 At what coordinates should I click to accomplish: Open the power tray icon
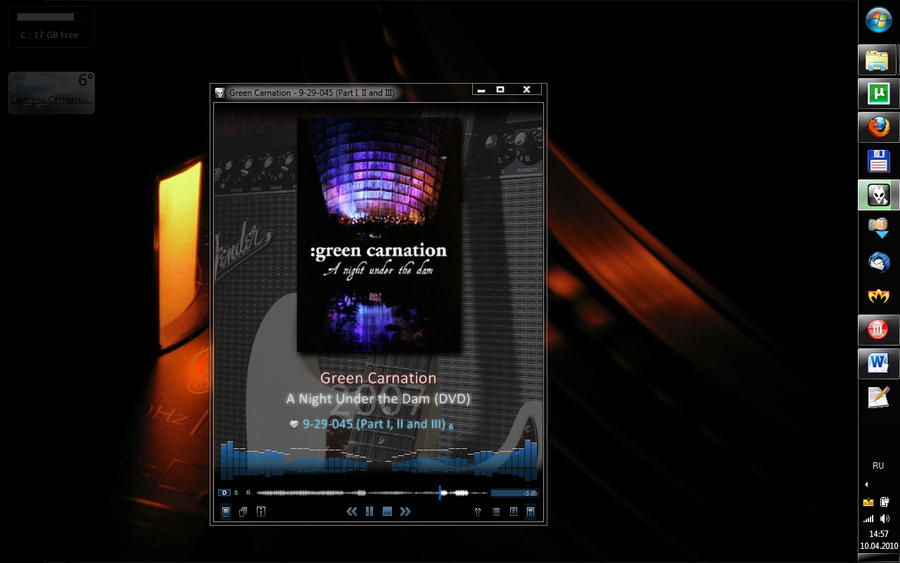click(x=885, y=502)
